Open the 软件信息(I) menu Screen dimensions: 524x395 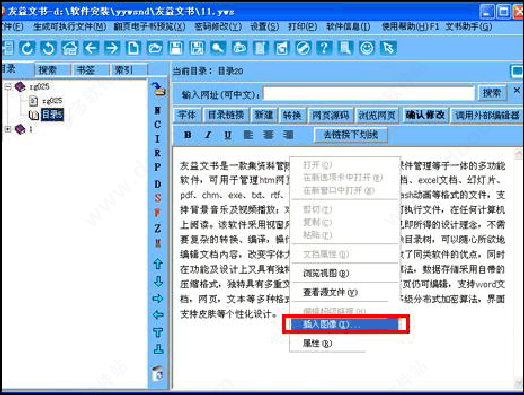point(348,27)
